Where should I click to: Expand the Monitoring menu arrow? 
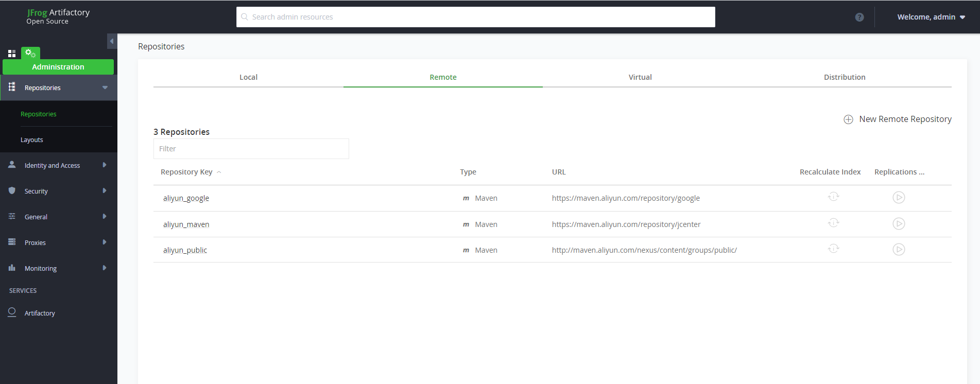(105, 268)
